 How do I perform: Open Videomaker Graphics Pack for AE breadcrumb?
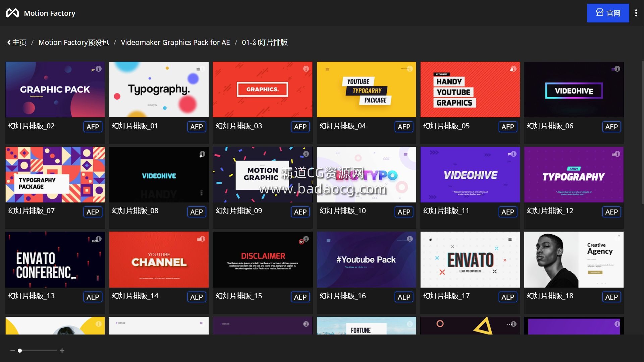tap(175, 43)
